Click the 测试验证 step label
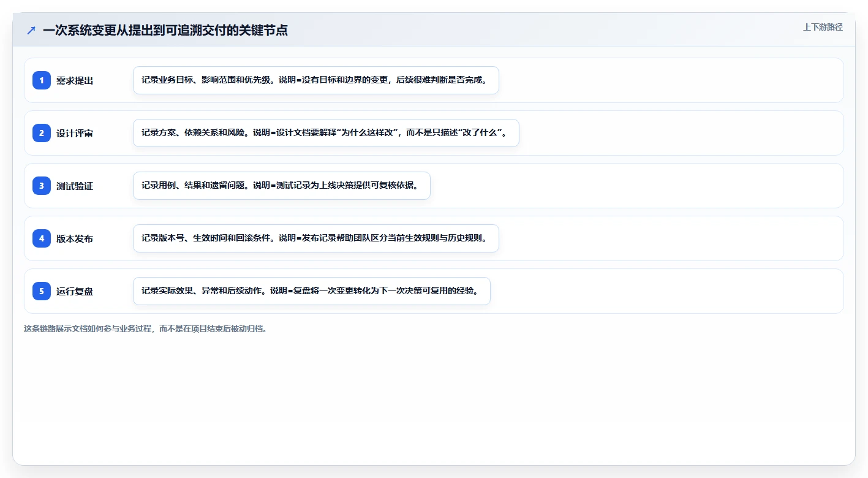Image resolution: width=868 pixels, height=478 pixels. point(75,186)
